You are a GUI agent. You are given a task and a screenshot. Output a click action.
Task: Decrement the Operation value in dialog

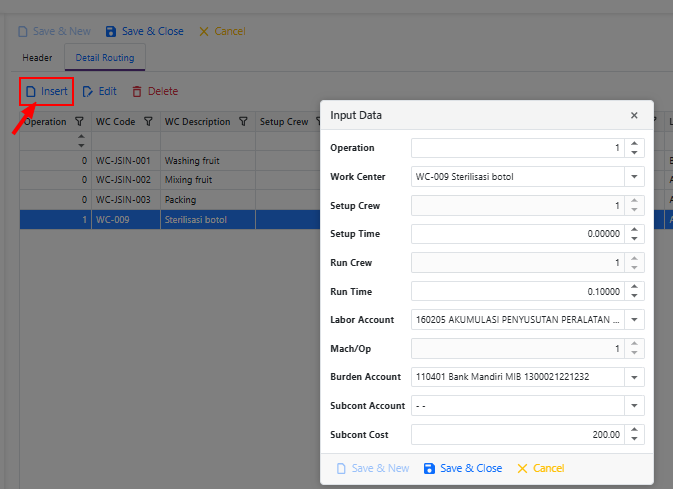pyautogui.click(x=634, y=152)
